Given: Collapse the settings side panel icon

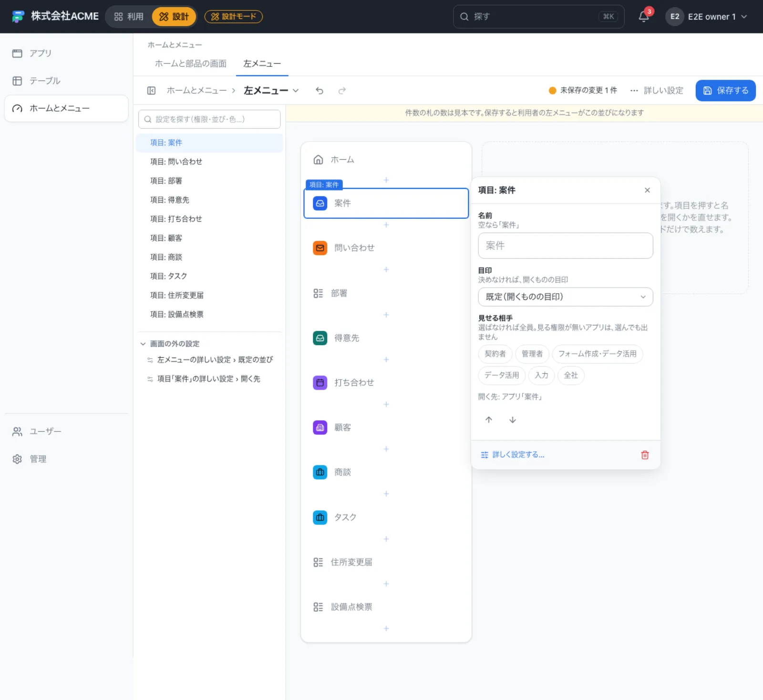Looking at the screenshot, I should [151, 91].
